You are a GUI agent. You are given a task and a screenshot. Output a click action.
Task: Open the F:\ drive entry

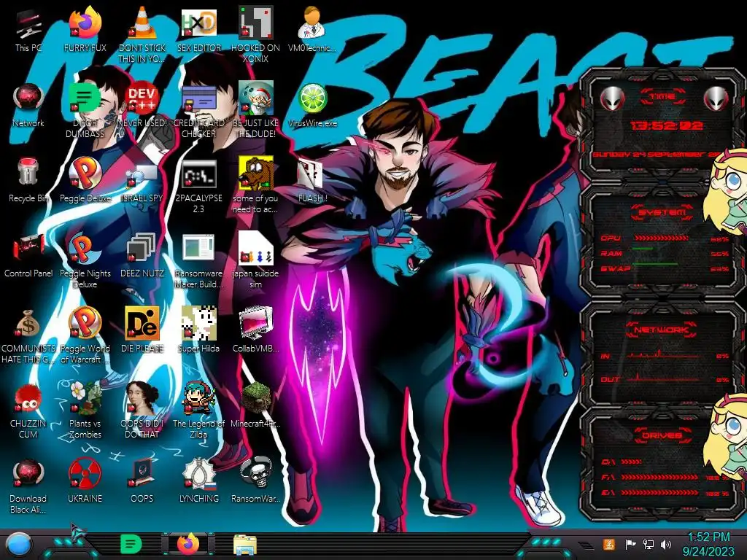[665, 477]
